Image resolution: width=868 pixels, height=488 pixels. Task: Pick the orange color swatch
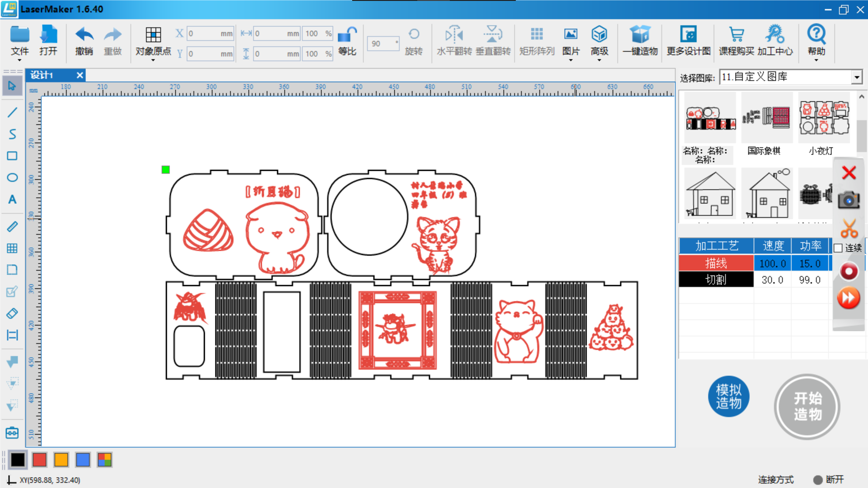click(61, 460)
